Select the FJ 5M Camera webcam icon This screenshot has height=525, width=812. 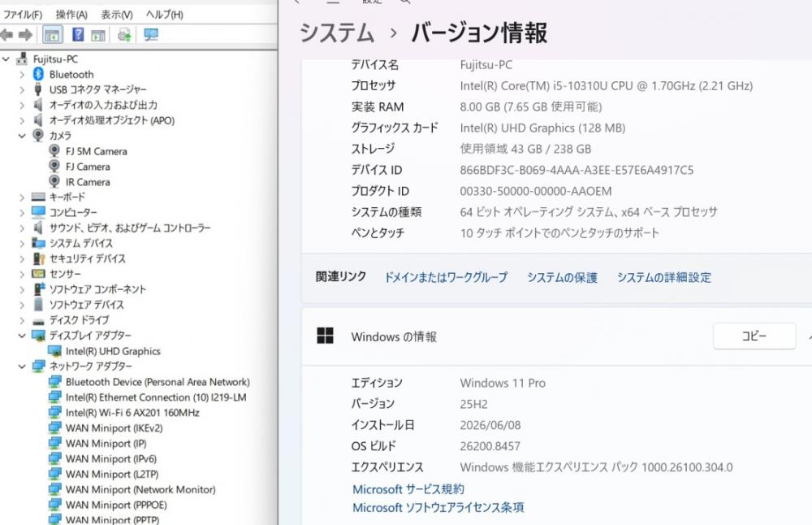[54, 151]
